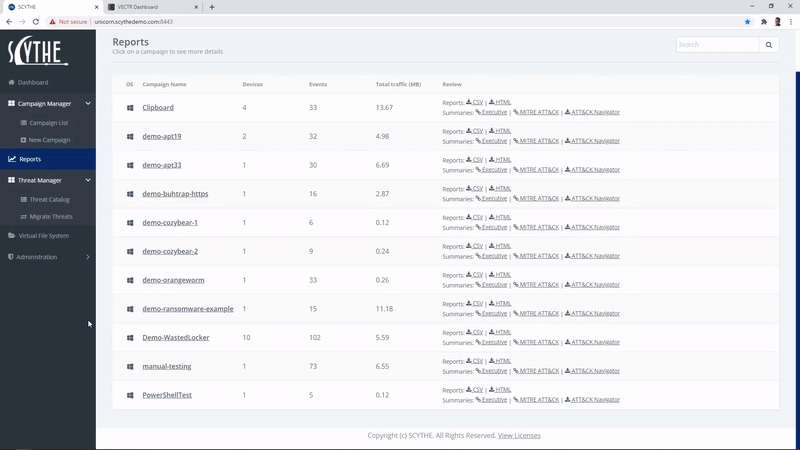Viewport: 800px width, 450px height.
Task: Collapse the Threat Manager section chevron
Action: coord(88,180)
